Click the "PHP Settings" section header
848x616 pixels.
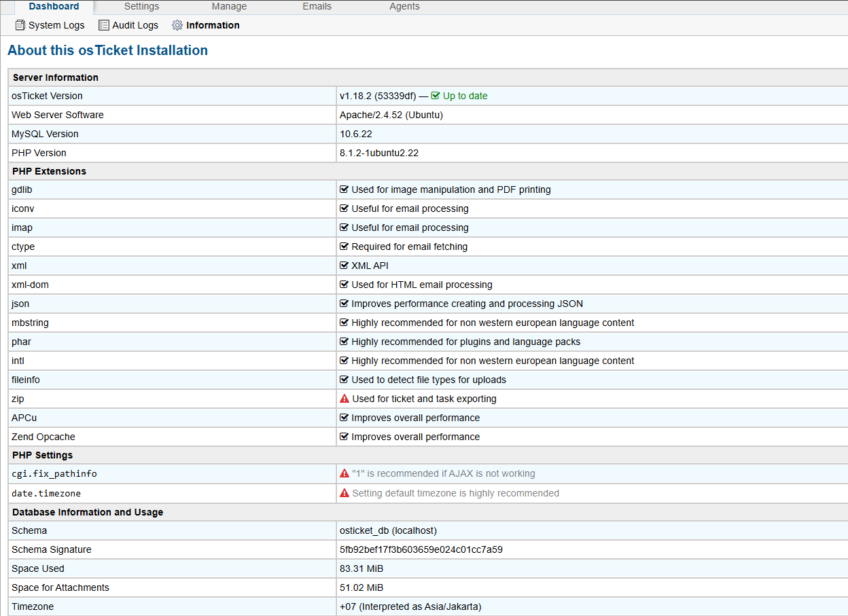pyautogui.click(x=43, y=455)
